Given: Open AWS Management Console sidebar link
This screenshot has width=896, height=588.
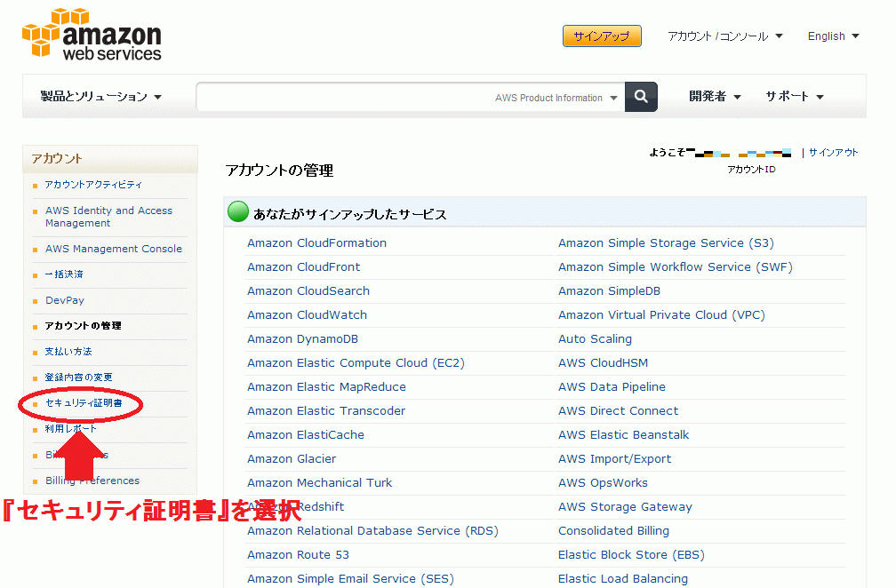Looking at the screenshot, I should coord(114,249).
